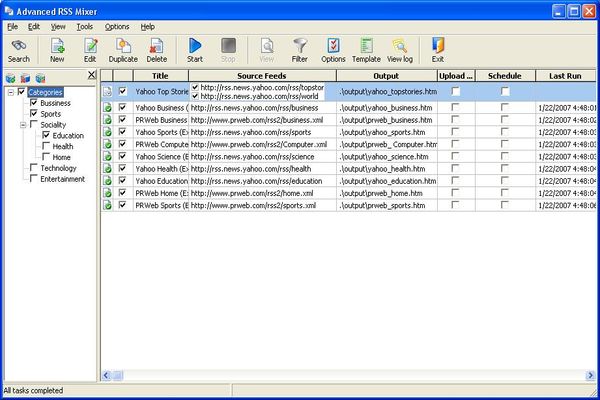Viewport: 600px width, 400px height.
Task: Open the Tools menu
Action: (x=85, y=27)
